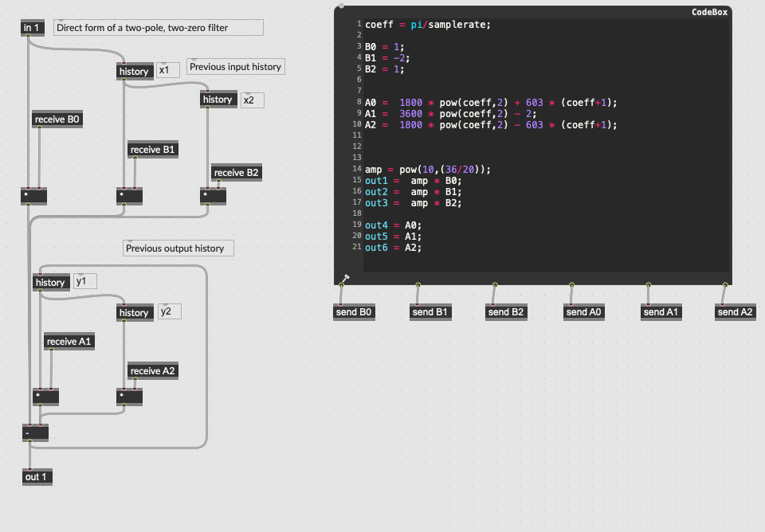Place cursor in 'out3 = amp * B2;' line
The height and width of the screenshot is (532, 765).
pos(414,203)
